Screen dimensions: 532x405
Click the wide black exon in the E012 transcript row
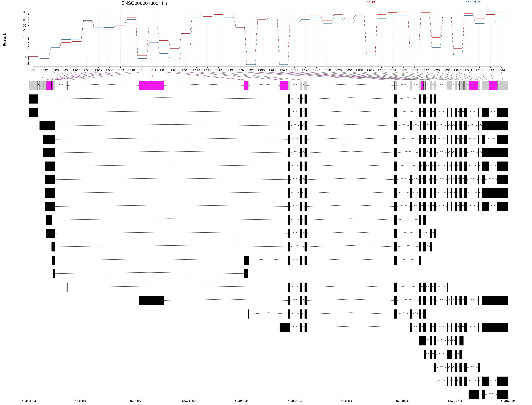click(x=152, y=301)
